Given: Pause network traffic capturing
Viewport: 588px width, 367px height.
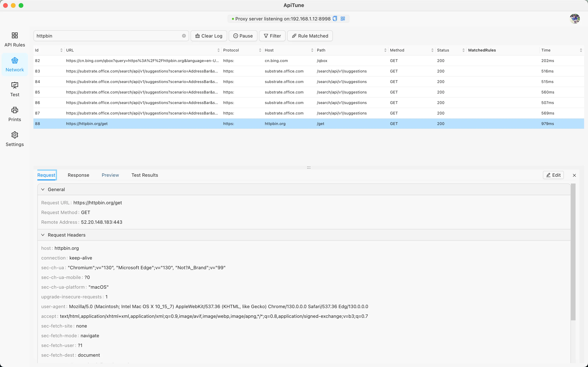Looking at the screenshot, I should click(243, 36).
